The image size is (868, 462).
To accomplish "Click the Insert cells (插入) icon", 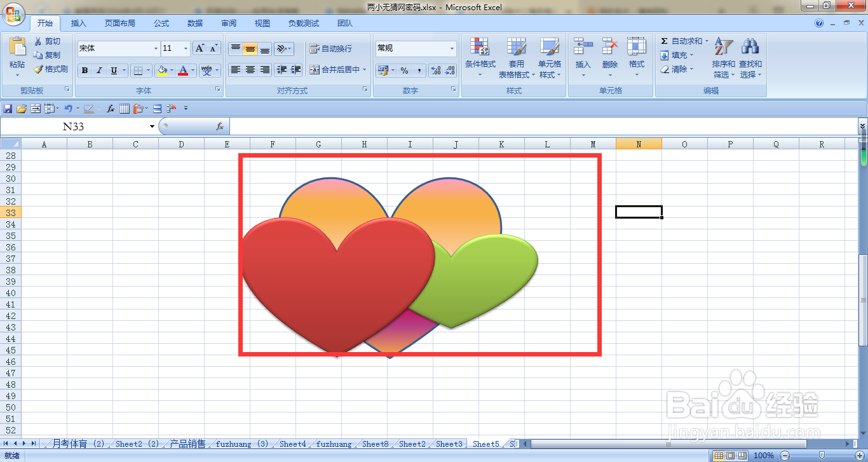I will click(583, 46).
